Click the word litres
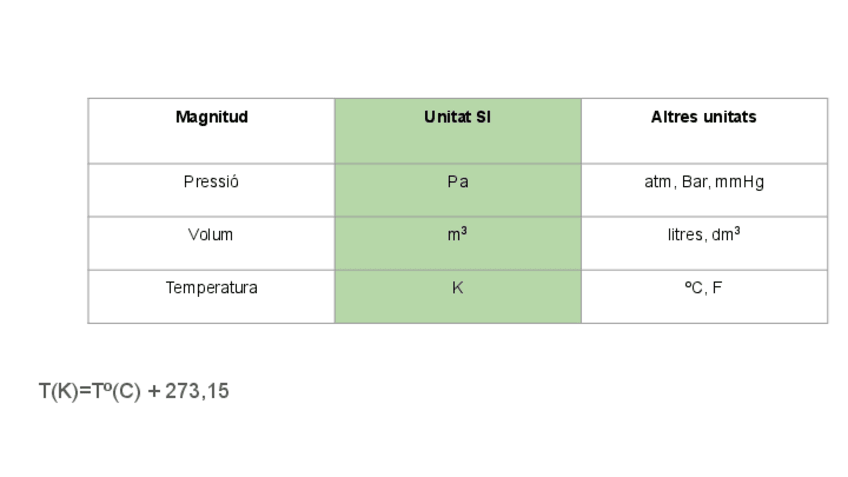Image resolution: width=848 pixels, height=477 pixels. (x=685, y=235)
